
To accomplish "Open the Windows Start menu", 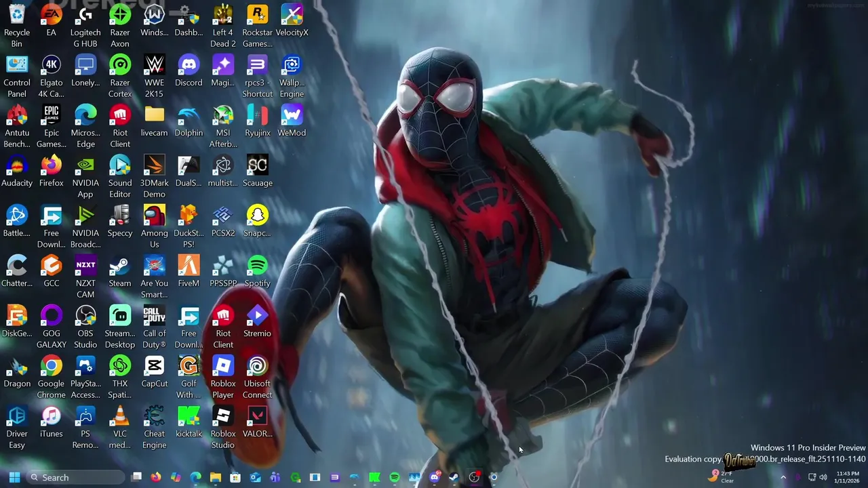I will coord(14,477).
